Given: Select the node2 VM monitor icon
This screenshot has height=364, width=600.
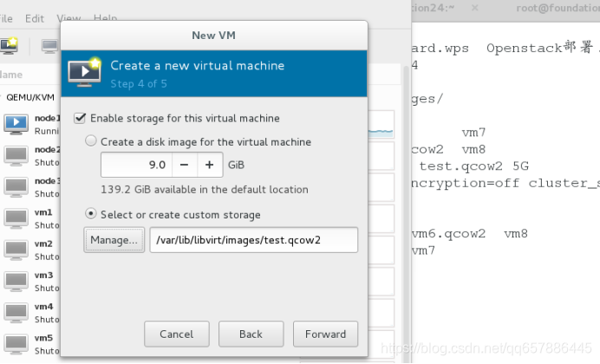Looking at the screenshot, I should tap(16, 156).
